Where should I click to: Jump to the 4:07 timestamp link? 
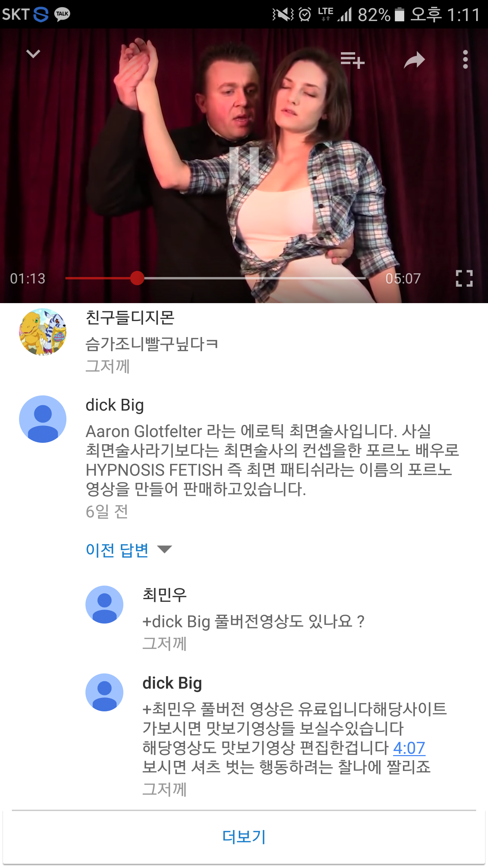(x=409, y=748)
